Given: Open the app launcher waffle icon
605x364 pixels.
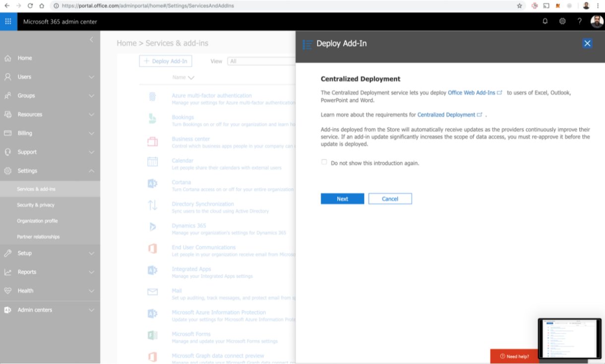Looking at the screenshot, I should (8, 21).
